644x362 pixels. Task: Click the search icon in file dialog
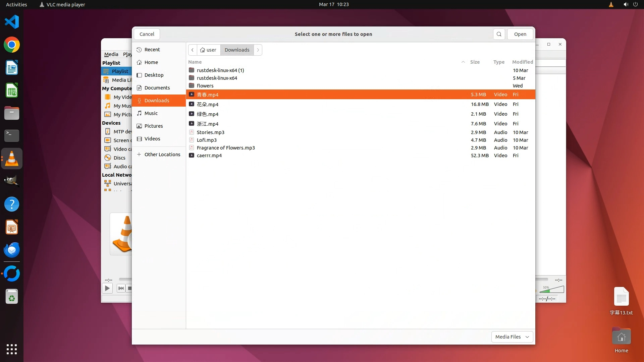(x=499, y=34)
